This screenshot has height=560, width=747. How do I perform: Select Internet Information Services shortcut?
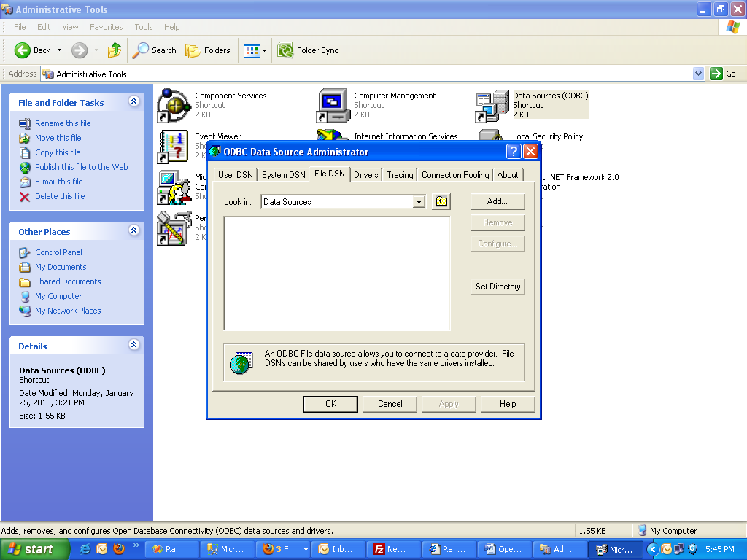406,136
